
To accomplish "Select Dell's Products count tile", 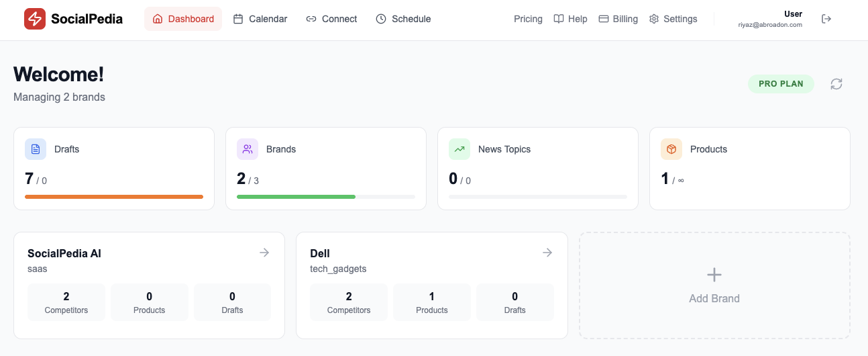I will coord(432,302).
